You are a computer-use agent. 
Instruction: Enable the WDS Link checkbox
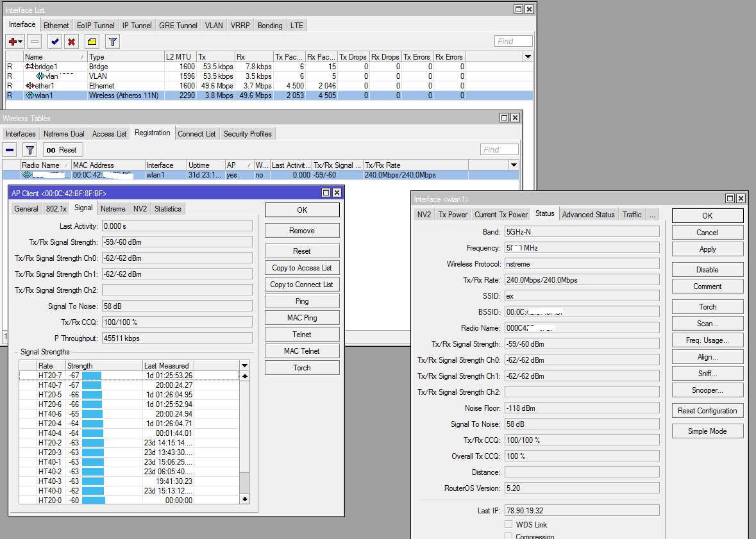click(x=508, y=525)
